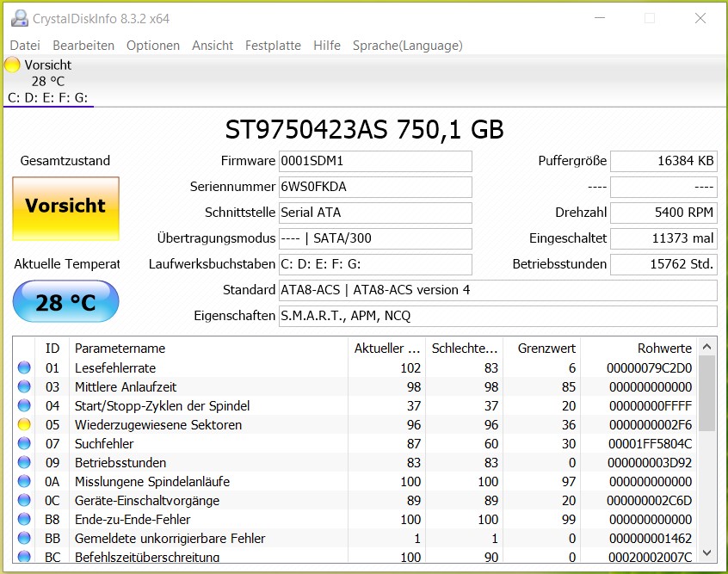Select the Mittlere Anlaufzeit row name
728x574 pixels.
pyautogui.click(x=126, y=387)
